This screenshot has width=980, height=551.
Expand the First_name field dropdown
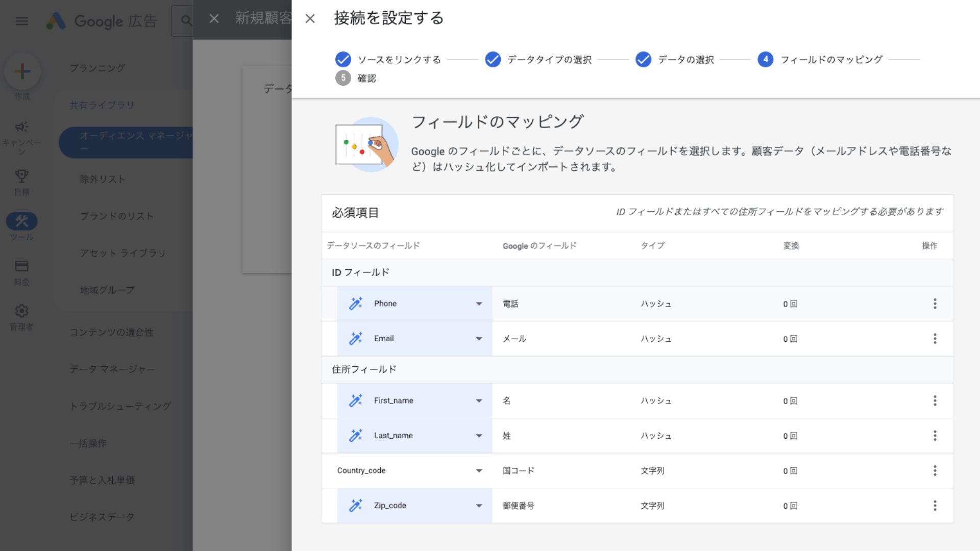point(479,400)
